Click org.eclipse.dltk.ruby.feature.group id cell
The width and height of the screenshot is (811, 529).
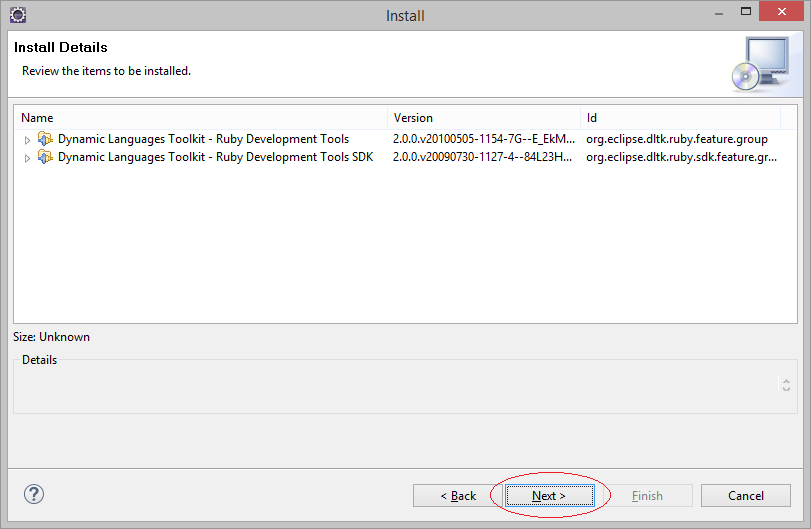677,139
